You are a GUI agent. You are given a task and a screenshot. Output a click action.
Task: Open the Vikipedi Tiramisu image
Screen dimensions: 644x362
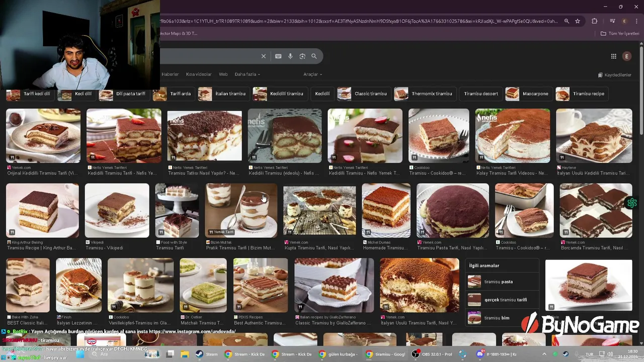[x=117, y=210]
